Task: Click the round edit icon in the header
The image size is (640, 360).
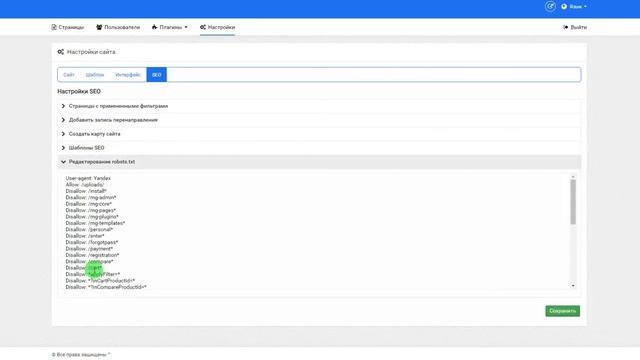Action: click(550, 7)
